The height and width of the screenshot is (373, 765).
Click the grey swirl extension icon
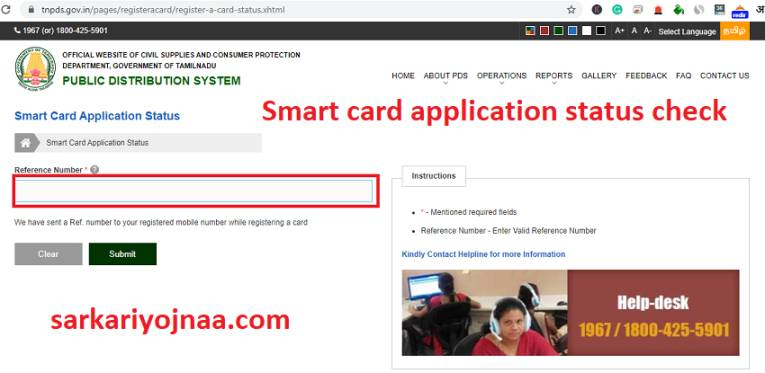click(699, 9)
